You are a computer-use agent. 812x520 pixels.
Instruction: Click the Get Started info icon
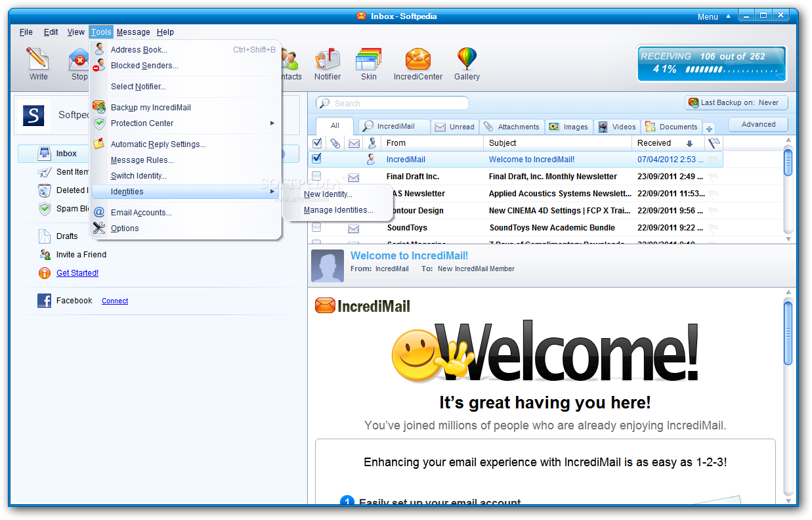pyautogui.click(x=45, y=273)
